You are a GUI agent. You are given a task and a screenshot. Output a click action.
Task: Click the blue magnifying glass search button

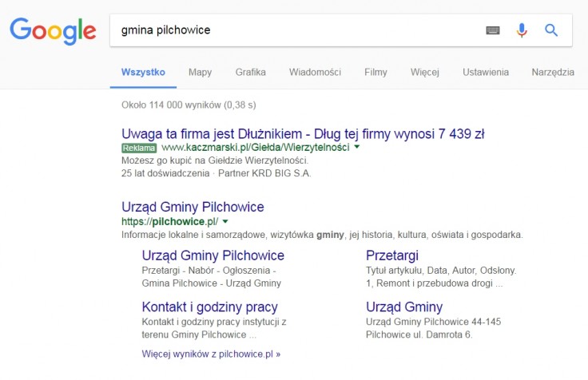tap(551, 30)
